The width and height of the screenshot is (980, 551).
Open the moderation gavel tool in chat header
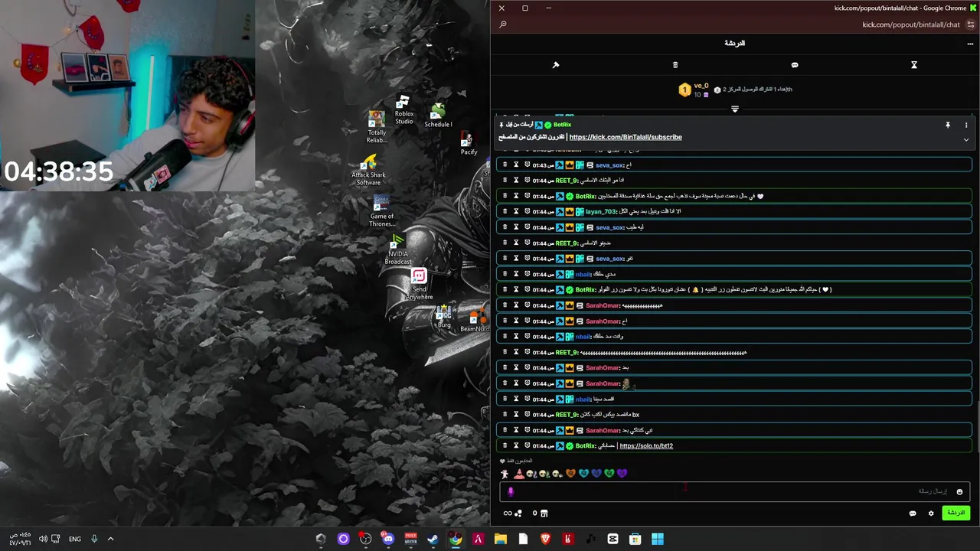click(x=556, y=65)
